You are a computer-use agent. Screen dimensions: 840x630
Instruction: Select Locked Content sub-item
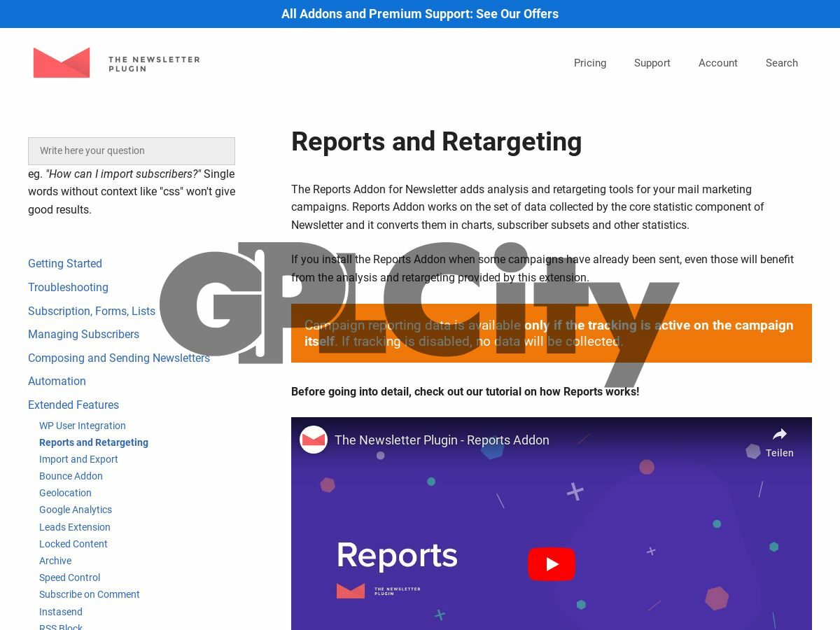click(x=73, y=544)
